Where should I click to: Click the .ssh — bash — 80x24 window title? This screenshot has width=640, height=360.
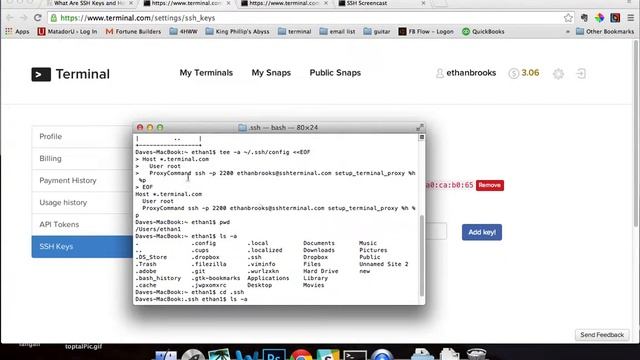click(283, 128)
